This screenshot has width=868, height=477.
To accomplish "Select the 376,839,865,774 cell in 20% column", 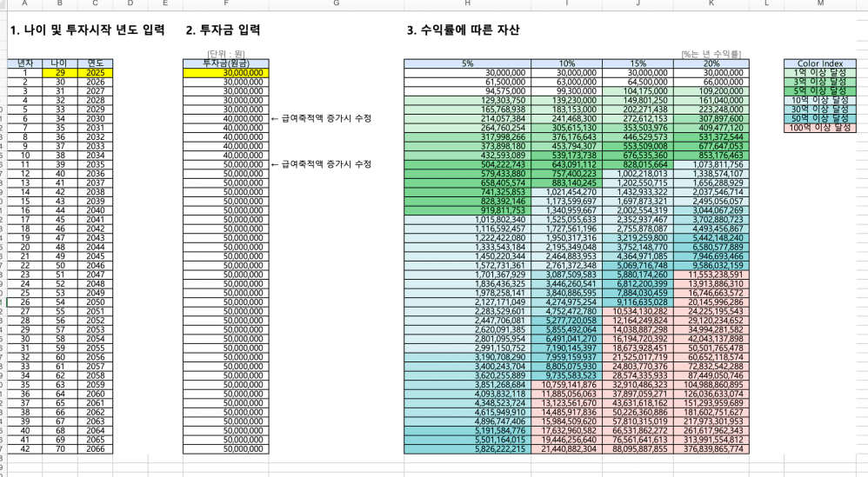I will tap(711, 448).
